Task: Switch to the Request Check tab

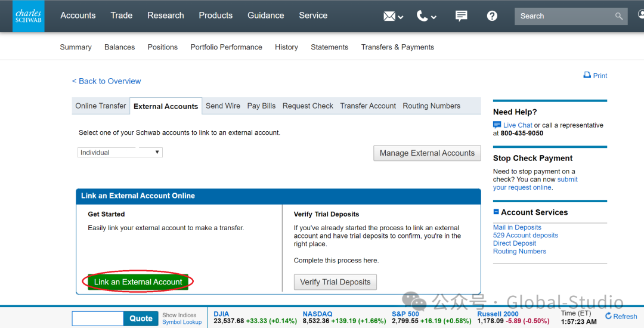Action: click(308, 106)
